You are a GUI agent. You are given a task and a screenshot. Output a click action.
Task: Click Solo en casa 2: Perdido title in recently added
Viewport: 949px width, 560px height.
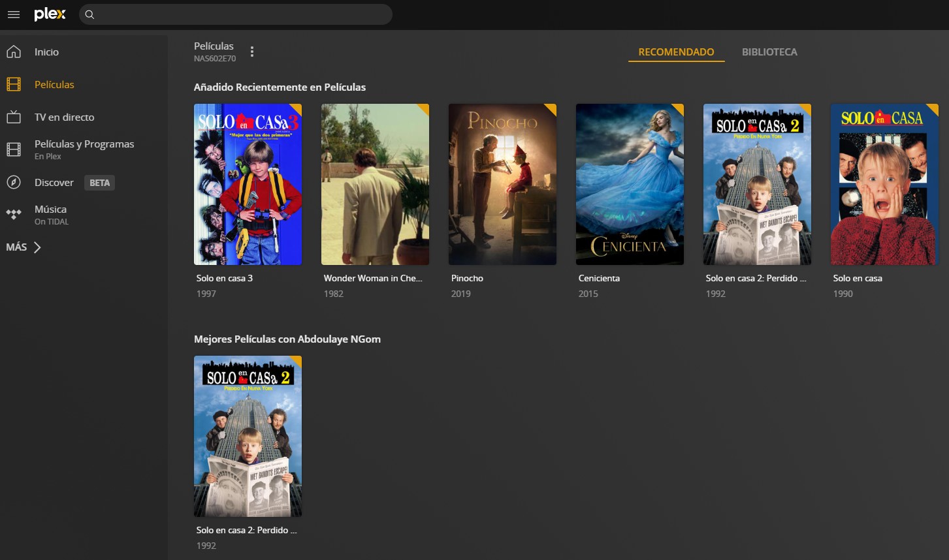(x=756, y=278)
